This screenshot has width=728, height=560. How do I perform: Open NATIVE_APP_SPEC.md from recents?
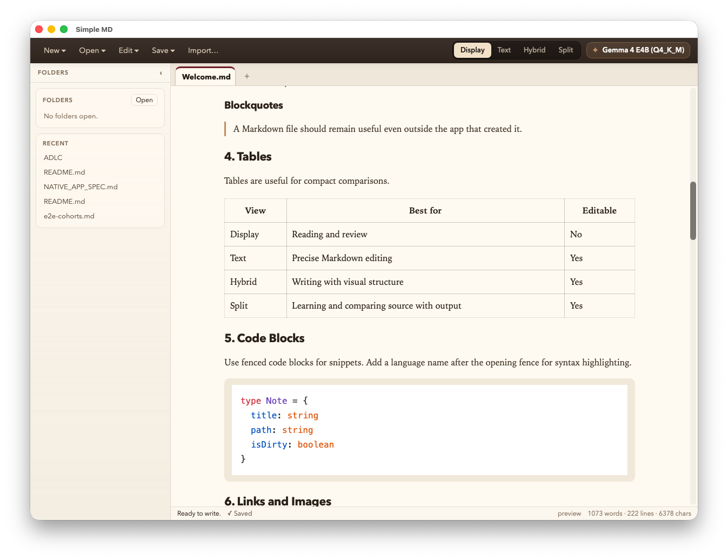[x=81, y=187]
